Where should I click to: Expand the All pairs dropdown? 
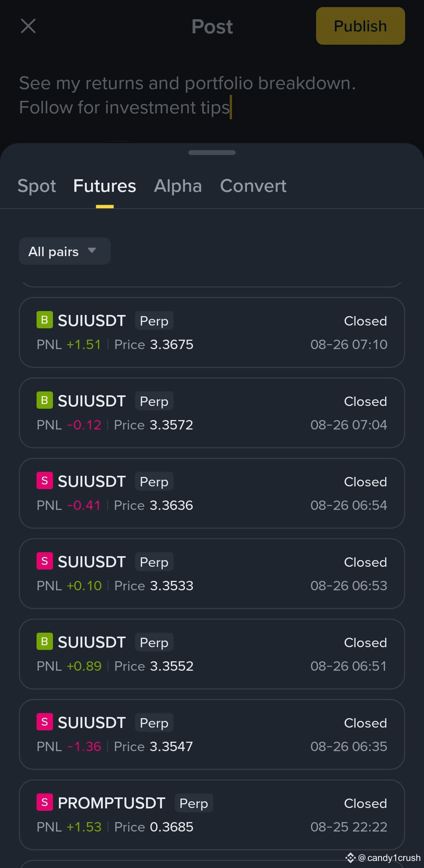(x=65, y=251)
